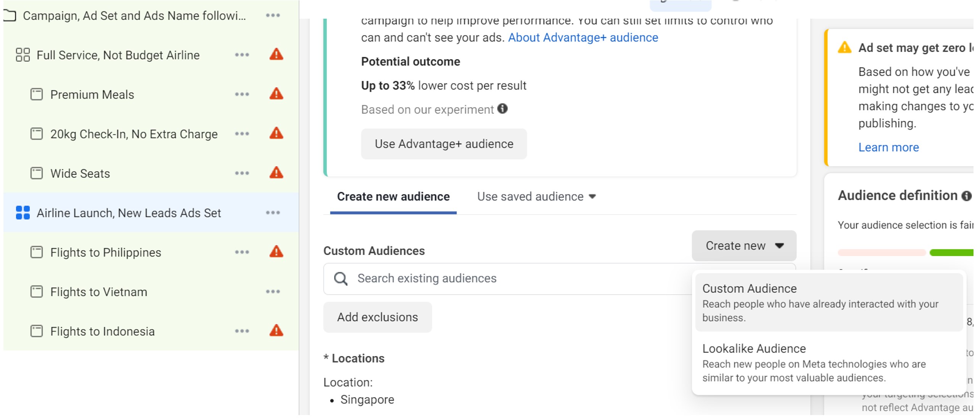Open three-dot menu for Airline Launch ad set
Viewport: 980px width, 420px height.
273,213
